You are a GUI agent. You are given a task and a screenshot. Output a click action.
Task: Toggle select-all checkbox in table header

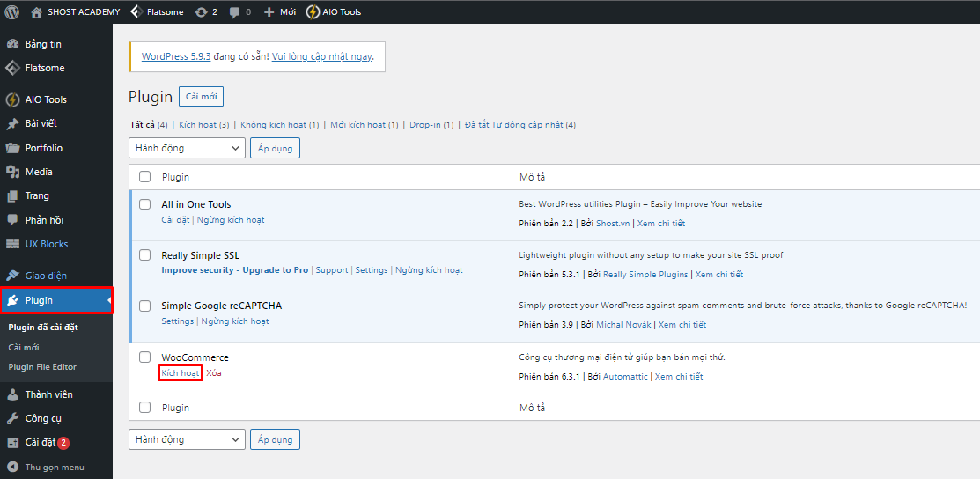coord(145,177)
